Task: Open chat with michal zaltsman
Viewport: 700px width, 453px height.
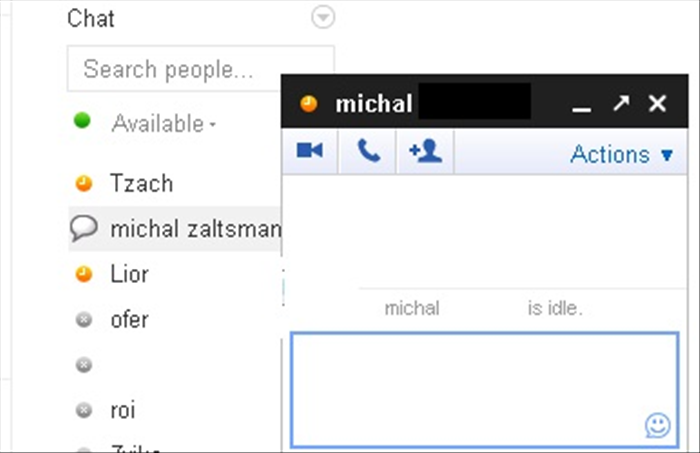Action: coord(196,229)
